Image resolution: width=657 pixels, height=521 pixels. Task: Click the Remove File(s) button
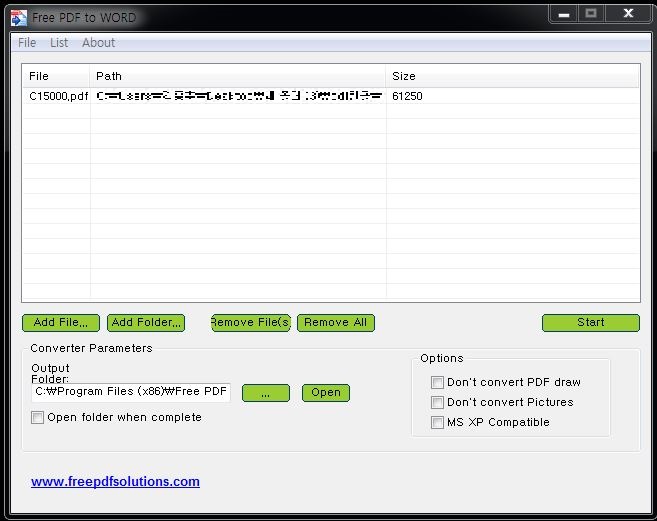click(251, 323)
